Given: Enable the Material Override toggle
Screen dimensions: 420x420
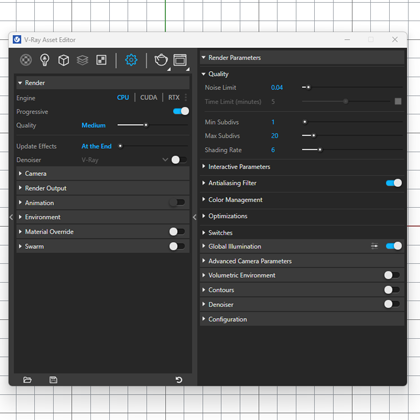Looking at the screenshot, I should 177,231.
